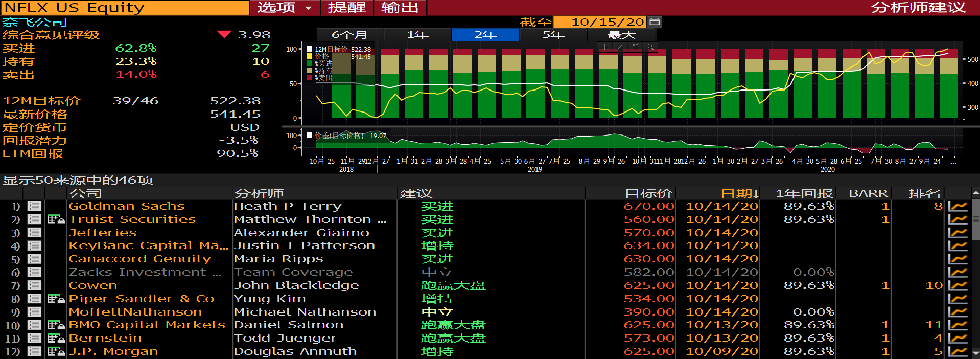The height and width of the screenshot is (359, 980).
Task: Open Truist Securities report document icon
Action: coord(35,219)
